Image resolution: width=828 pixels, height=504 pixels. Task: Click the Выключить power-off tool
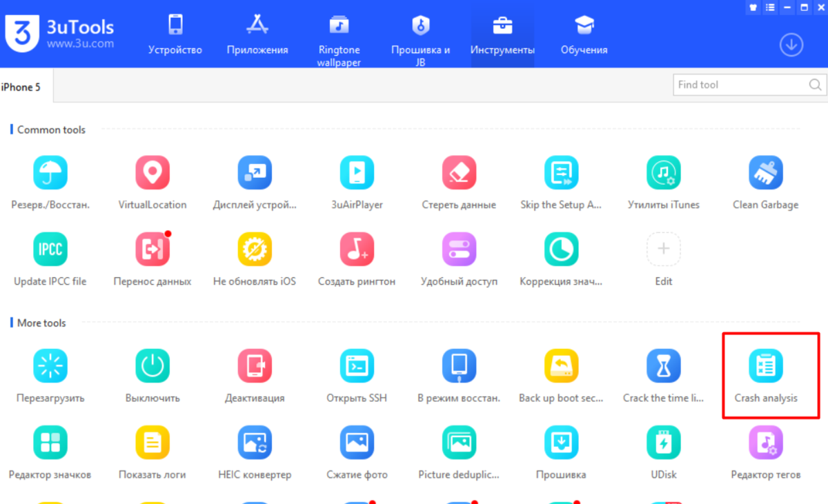(x=152, y=366)
